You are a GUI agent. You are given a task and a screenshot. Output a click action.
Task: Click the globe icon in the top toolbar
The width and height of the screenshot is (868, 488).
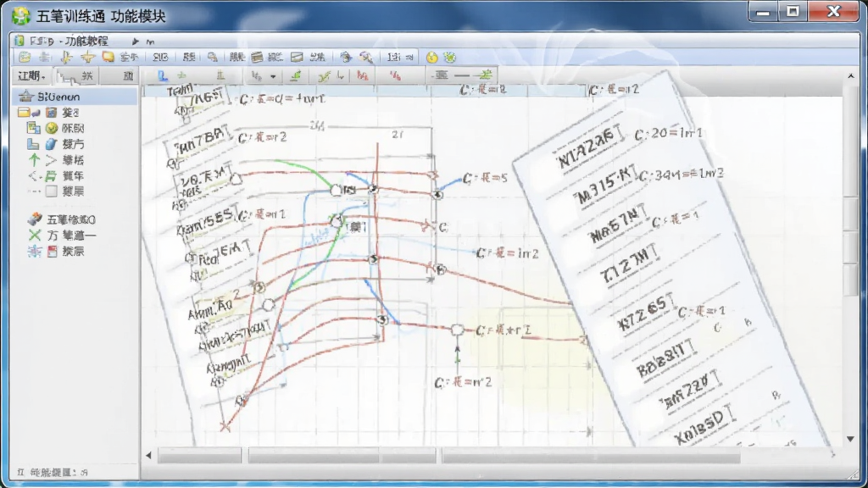click(x=346, y=57)
